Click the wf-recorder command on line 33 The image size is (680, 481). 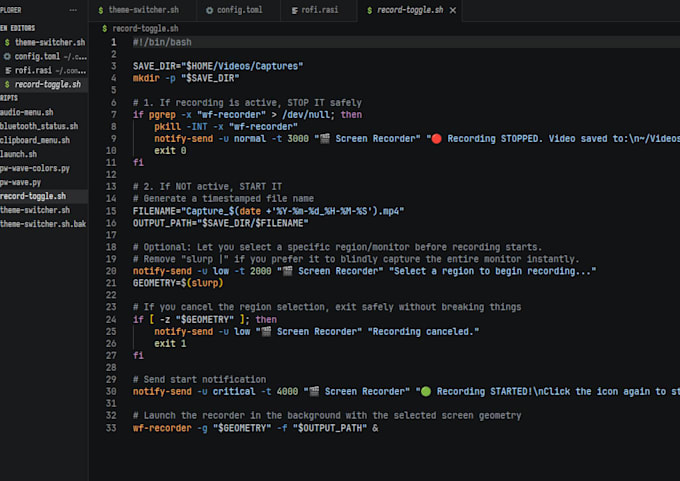click(162, 428)
